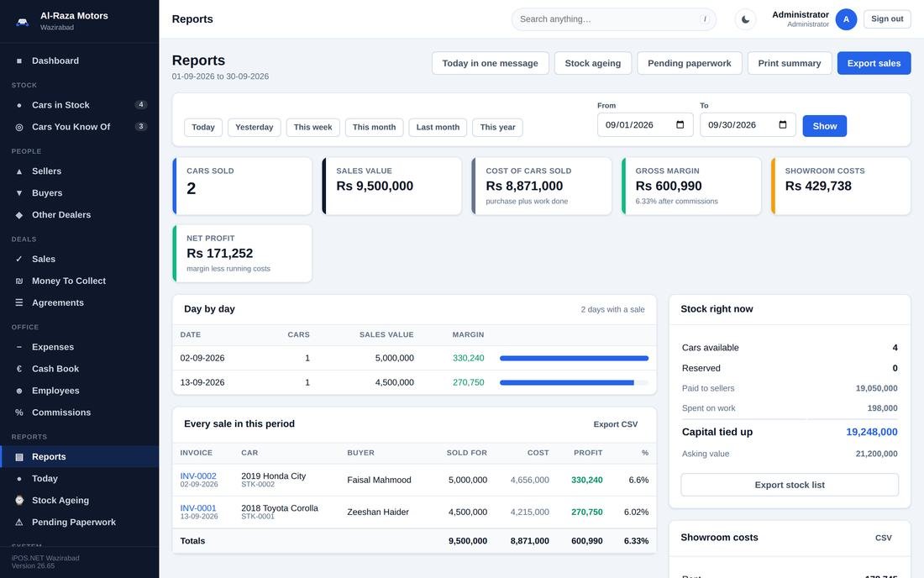Export CSV for every sale list

(x=615, y=424)
